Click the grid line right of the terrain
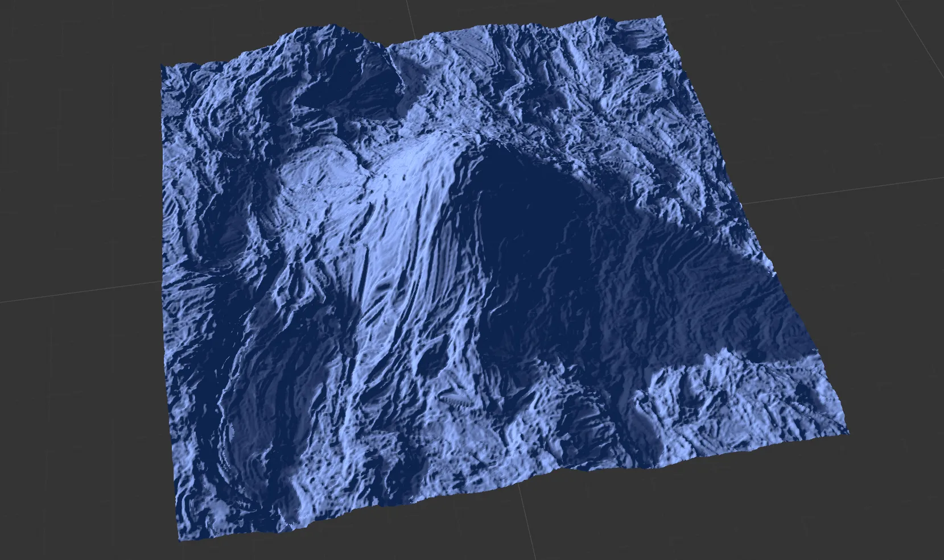The image size is (944, 560). click(842, 189)
